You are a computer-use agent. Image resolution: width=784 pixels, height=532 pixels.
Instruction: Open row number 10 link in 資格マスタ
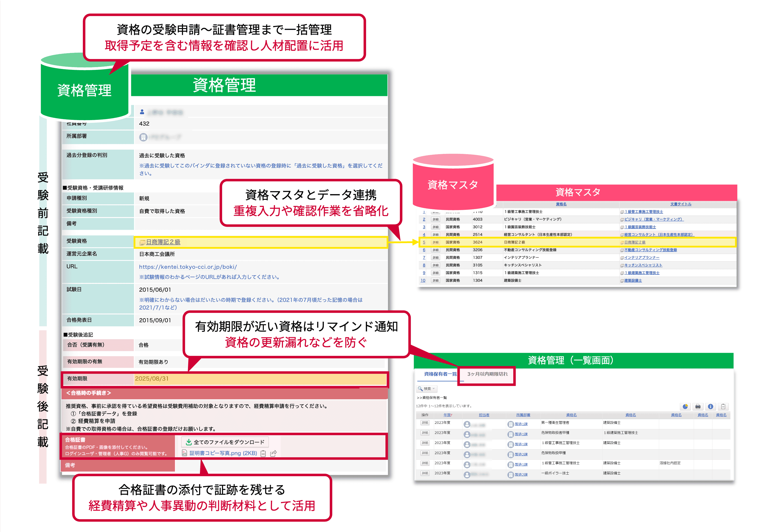coord(423,280)
